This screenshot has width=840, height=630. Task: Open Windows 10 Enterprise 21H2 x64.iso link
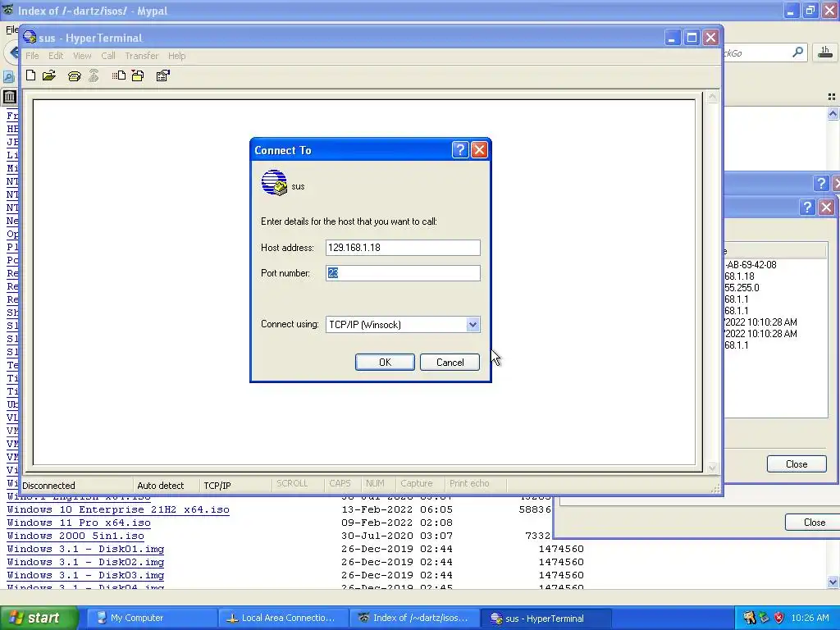point(118,509)
